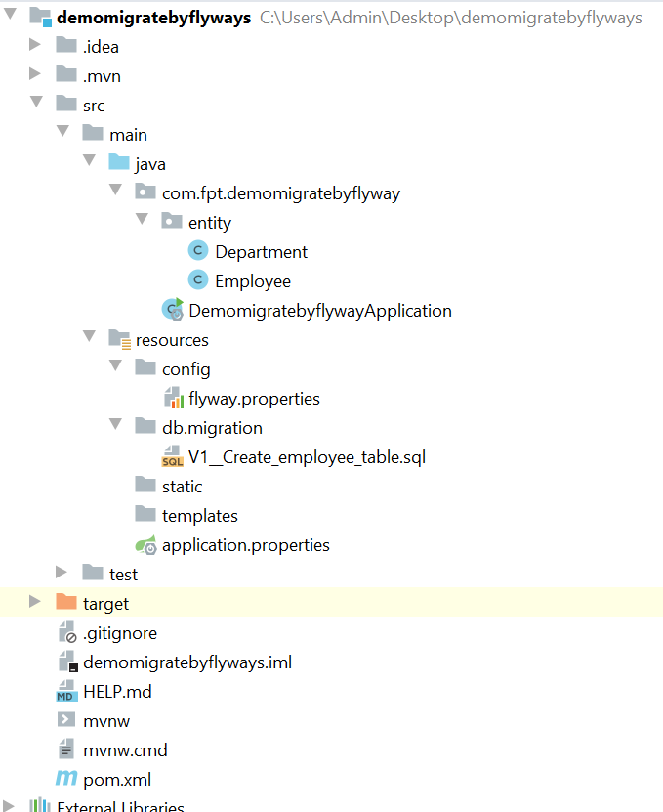Select the db.migration folder label
This screenshot has width=663, height=812.
212,428
